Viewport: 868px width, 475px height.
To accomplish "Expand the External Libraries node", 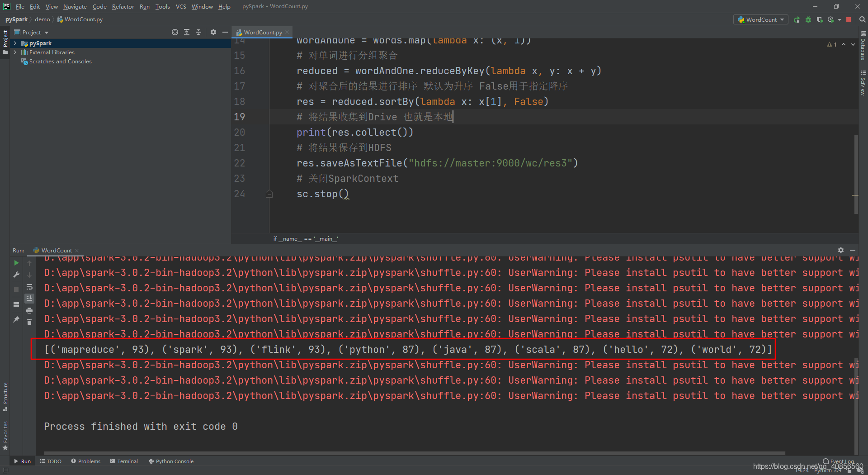I will point(15,52).
